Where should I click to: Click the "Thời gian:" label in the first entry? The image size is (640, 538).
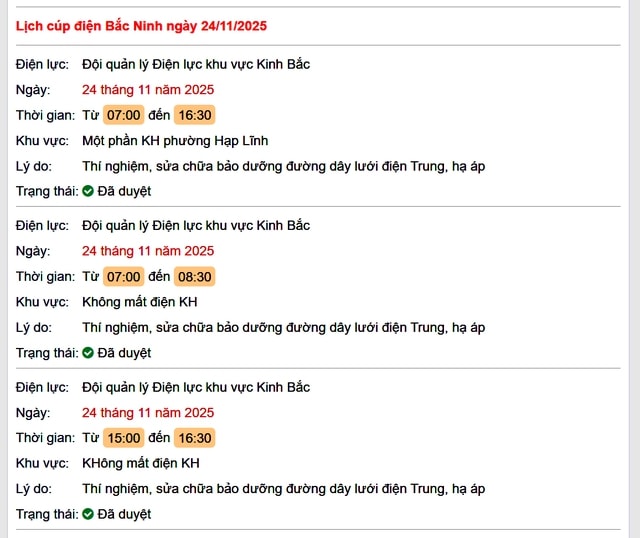(x=45, y=115)
